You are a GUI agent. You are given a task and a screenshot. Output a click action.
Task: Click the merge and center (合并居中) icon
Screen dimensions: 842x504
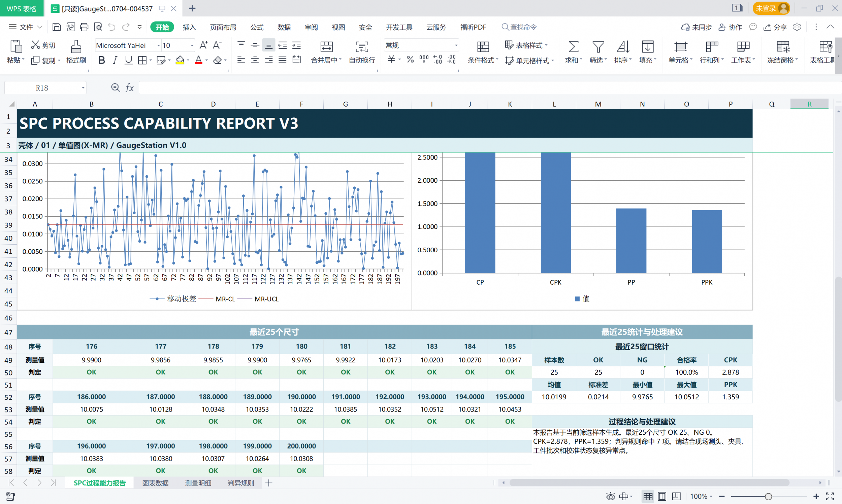tap(326, 46)
